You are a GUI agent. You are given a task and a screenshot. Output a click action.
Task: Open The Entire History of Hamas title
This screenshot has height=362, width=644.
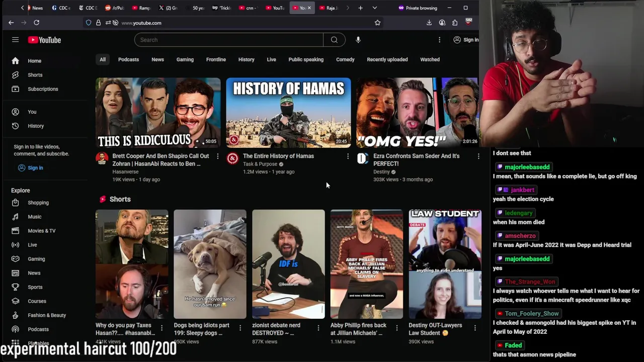point(278,156)
